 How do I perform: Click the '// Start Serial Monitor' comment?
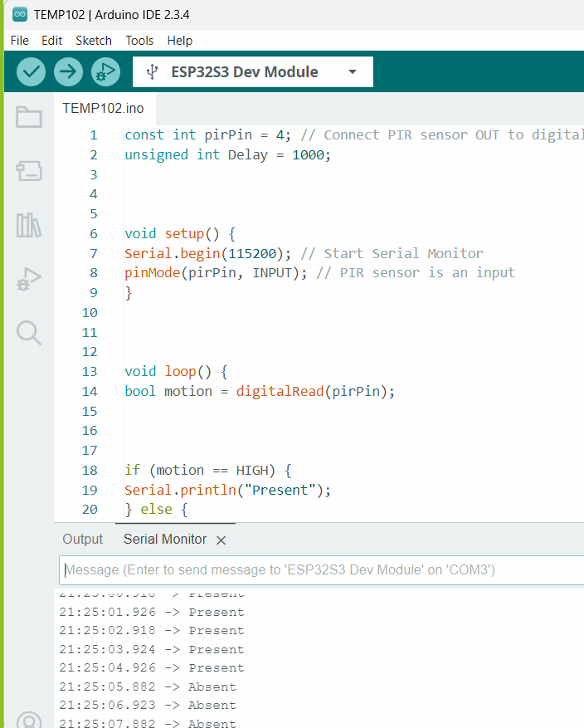pos(392,253)
